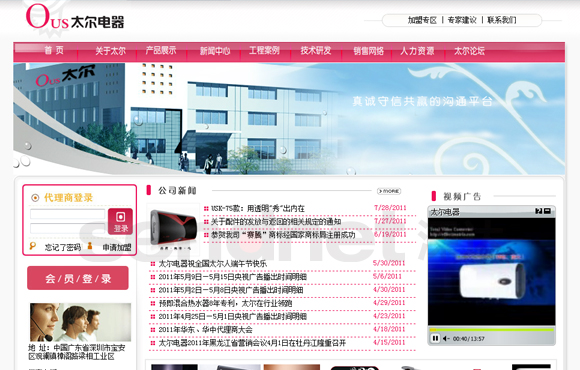
Task: Click the date 4/15/2011 in the news list
Action: (x=389, y=342)
